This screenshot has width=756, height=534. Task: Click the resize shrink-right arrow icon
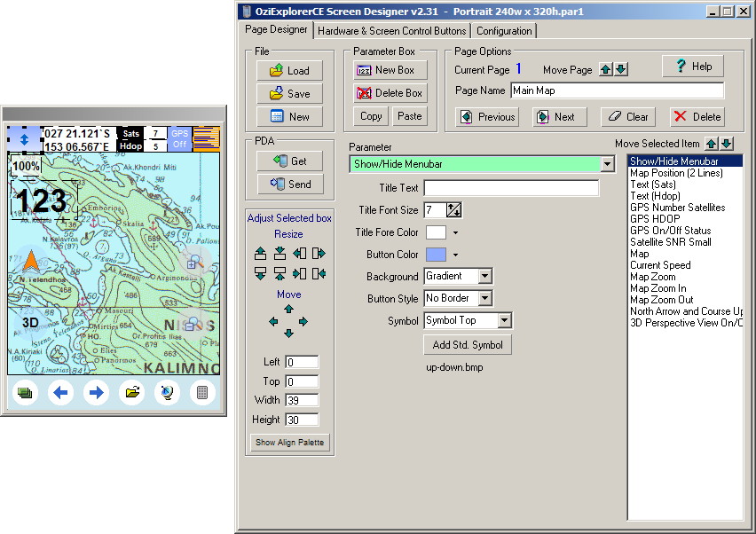click(319, 274)
